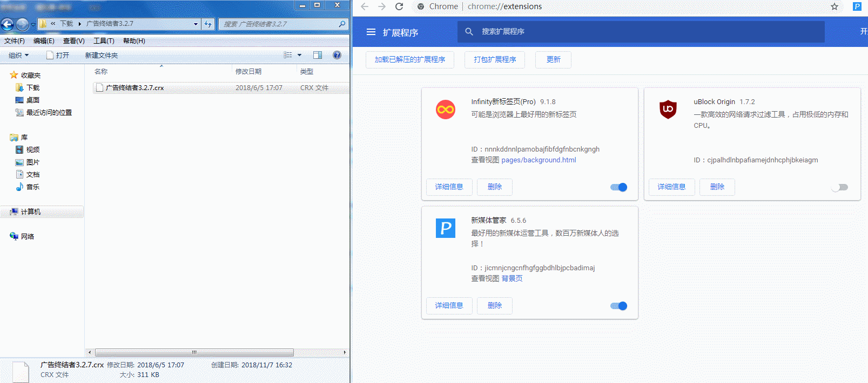Disable the 新媒体管家 extension toggle
The height and width of the screenshot is (383, 868).
[619, 306]
